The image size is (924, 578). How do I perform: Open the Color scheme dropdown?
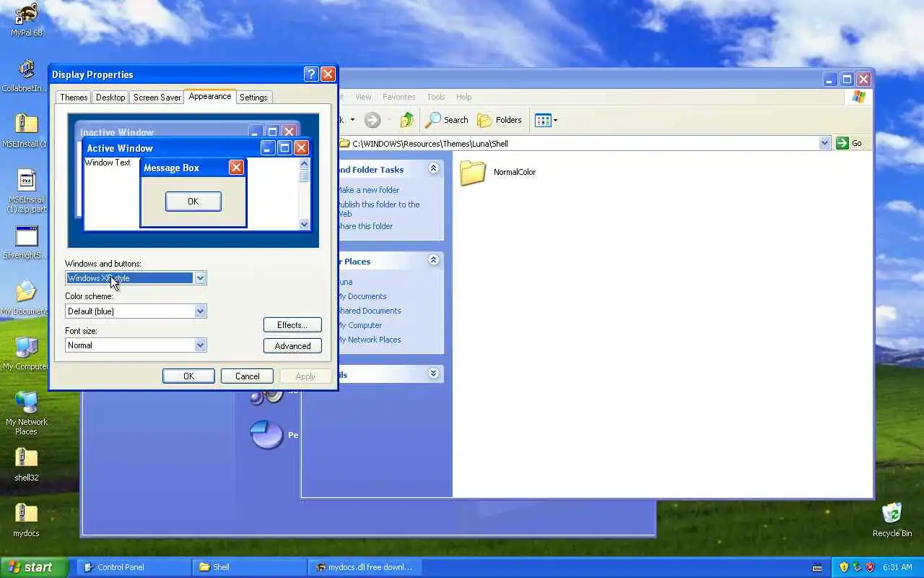pyautogui.click(x=200, y=311)
